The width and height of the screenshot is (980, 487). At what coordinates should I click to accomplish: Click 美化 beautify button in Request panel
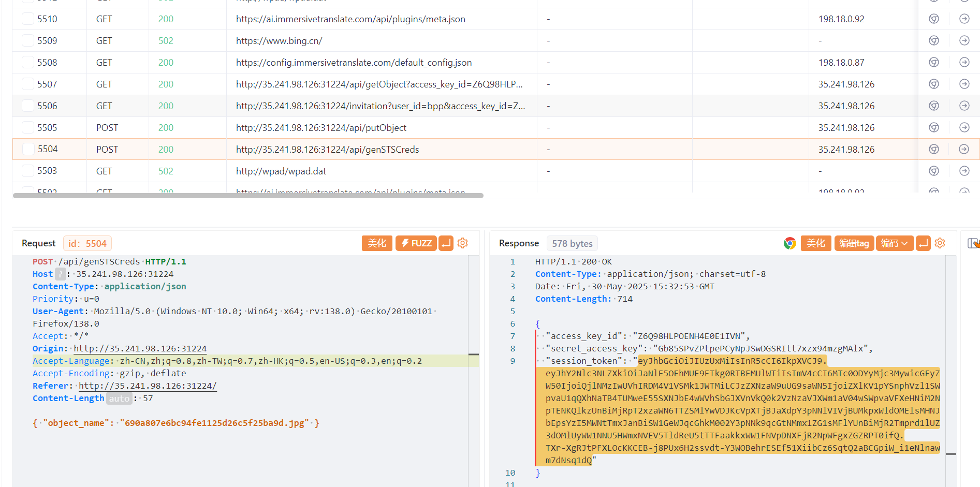click(377, 243)
